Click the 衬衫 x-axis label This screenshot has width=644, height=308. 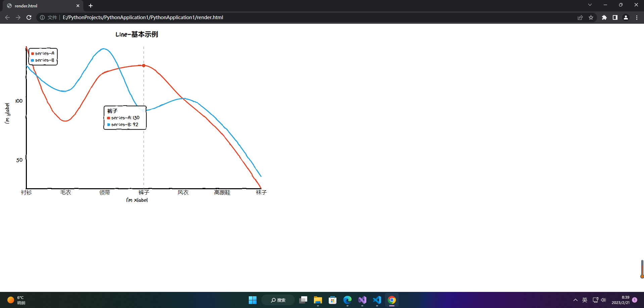coord(26,192)
